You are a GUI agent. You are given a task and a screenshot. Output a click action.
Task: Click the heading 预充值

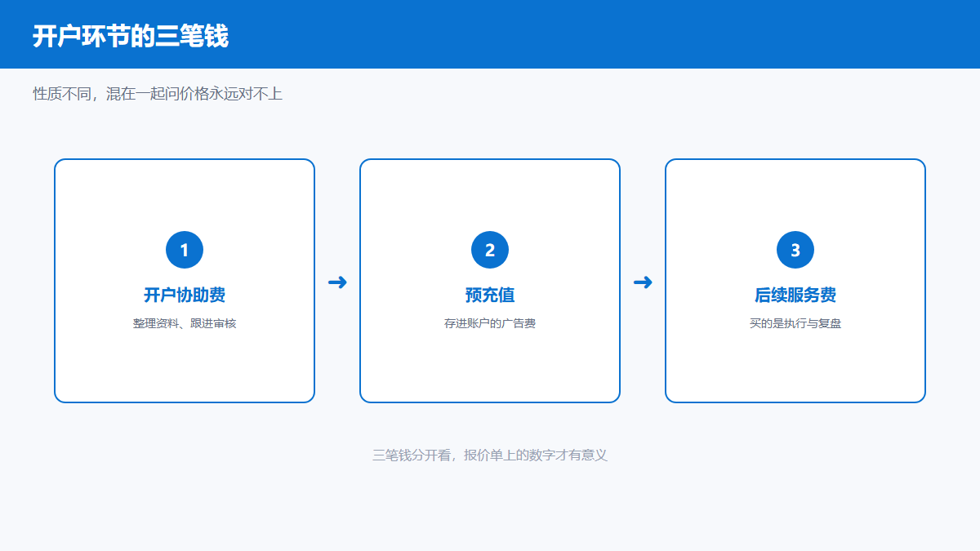click(490, 295)
